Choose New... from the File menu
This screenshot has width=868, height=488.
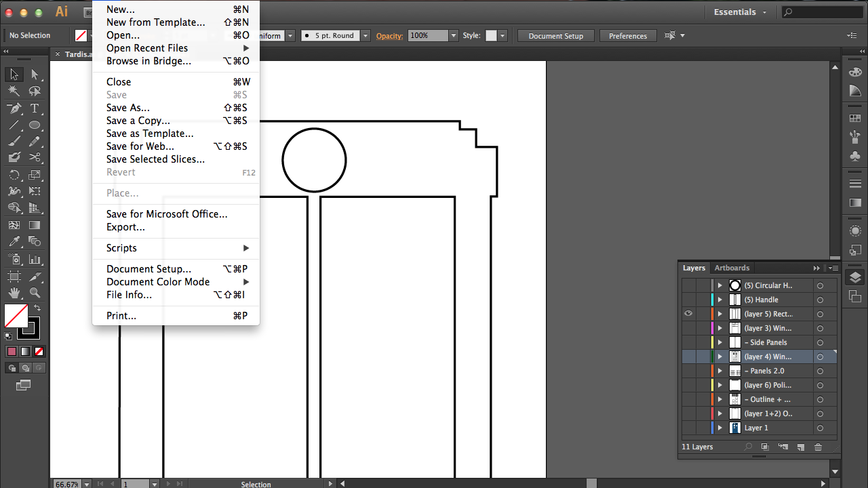[x=176, y=9]
